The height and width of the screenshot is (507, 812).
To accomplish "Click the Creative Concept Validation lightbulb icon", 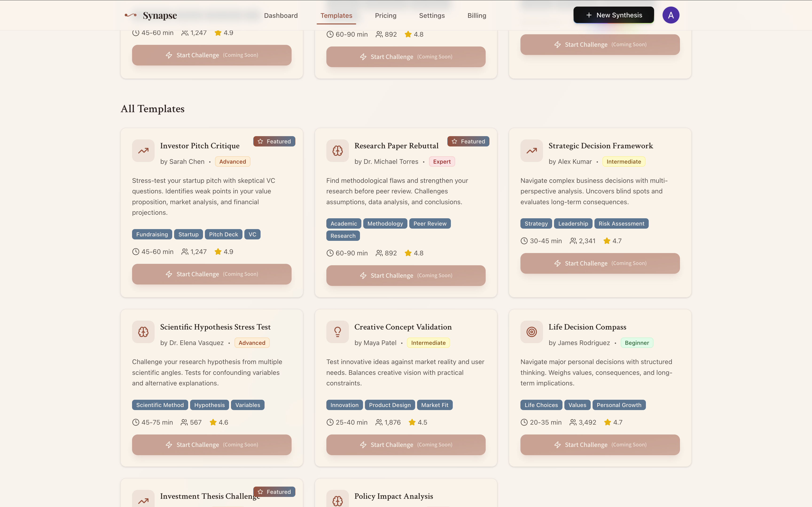I will [338, 332].
